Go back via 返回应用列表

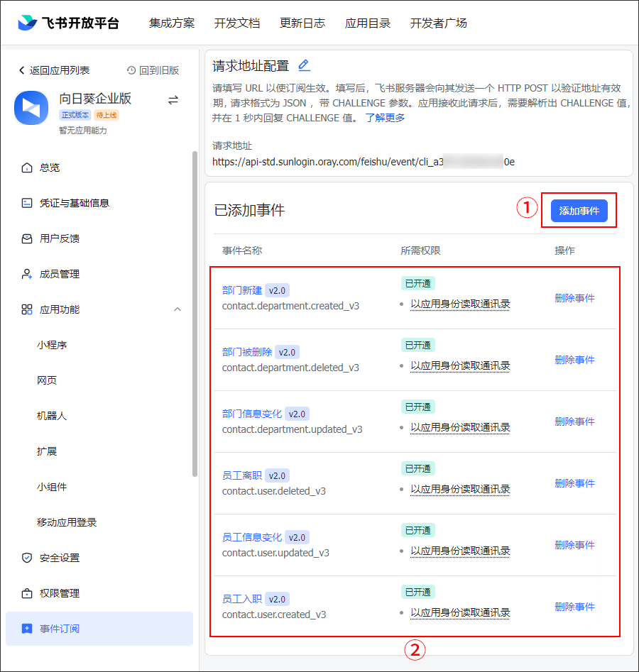click(54, 70)
